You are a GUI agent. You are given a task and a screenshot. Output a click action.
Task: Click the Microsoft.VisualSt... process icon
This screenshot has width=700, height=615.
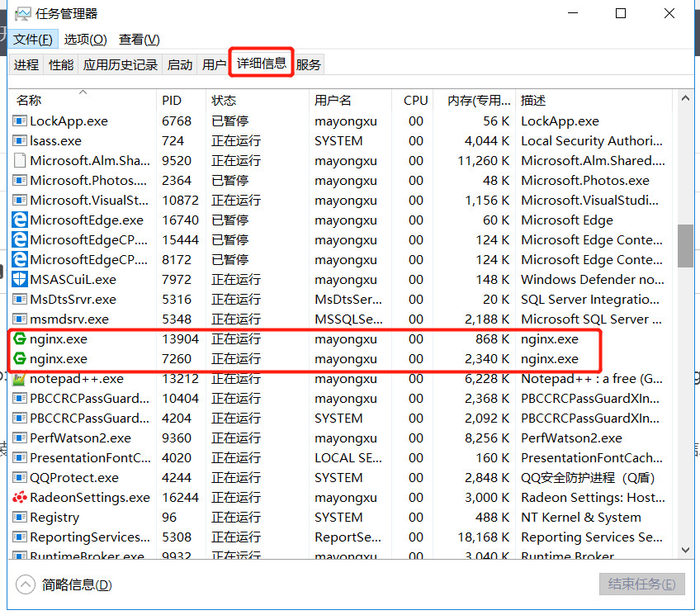19,200
